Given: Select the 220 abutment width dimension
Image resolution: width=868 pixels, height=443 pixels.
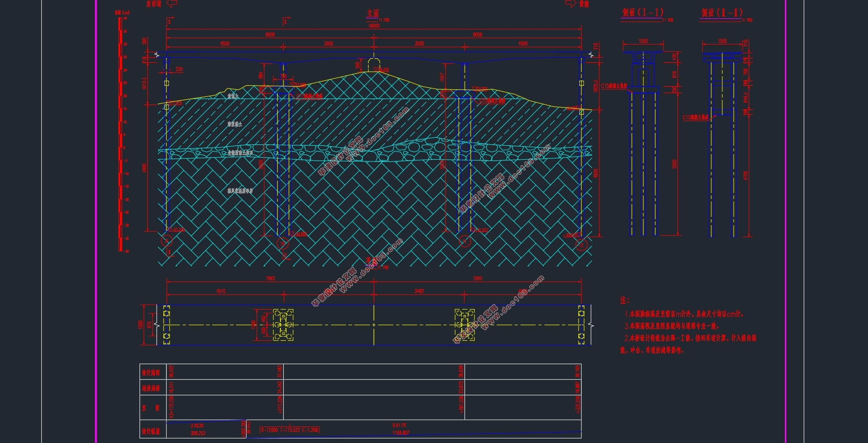Looking at the screenshot, I should click(179, 69).
